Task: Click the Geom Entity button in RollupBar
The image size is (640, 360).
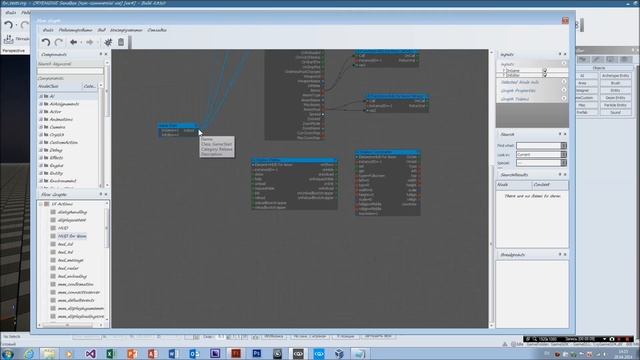Action: pos(616,98)
